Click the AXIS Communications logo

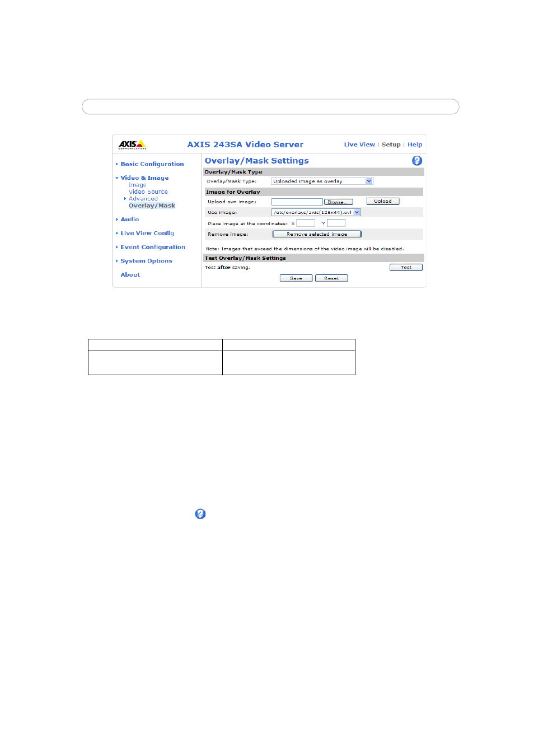[x=132, y=144]
